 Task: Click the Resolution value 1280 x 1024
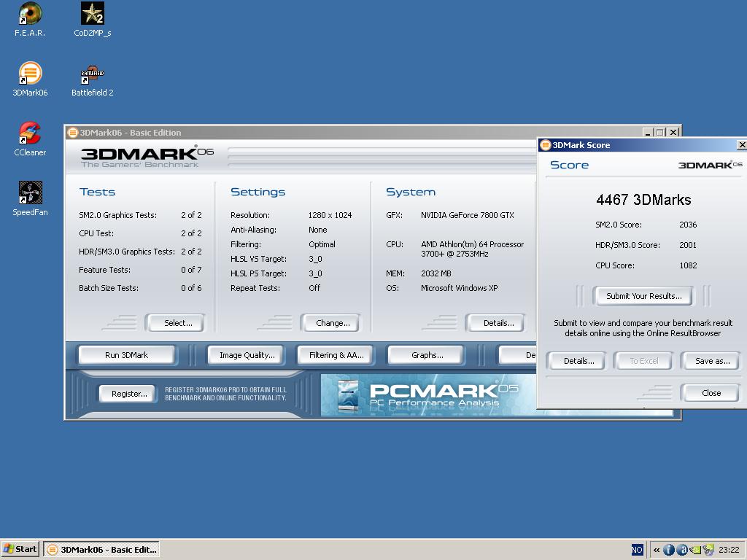(330, 215)
